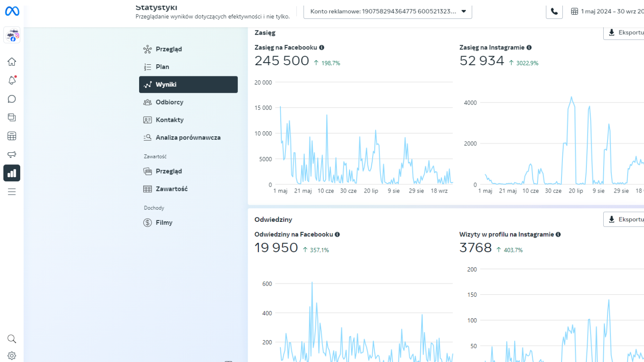
Task: Open the inbox messages bubble icon
Action: (x=12, y=99)
